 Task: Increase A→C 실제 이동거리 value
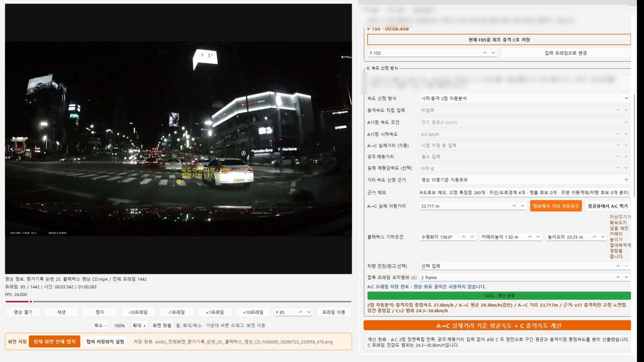[x=514, y=206]
